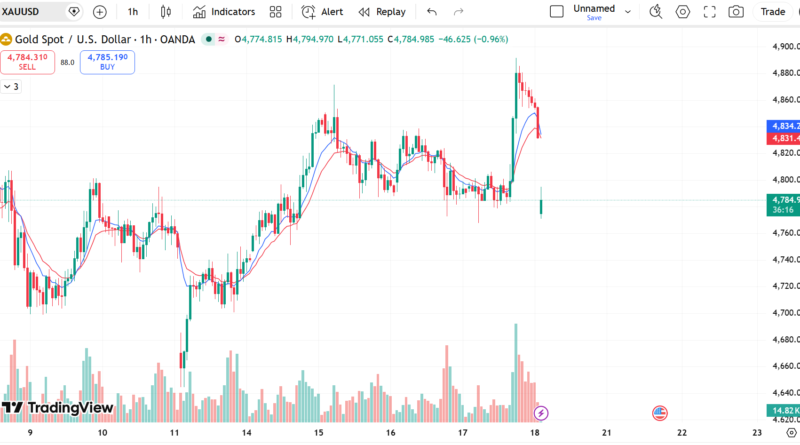
Task: Click the US flag economic event marker
Action: pos(659,412)
